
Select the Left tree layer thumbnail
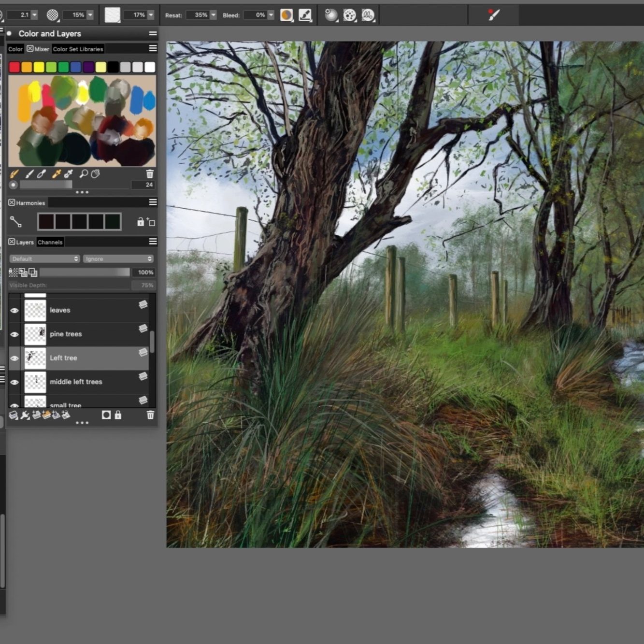point(35,358)
